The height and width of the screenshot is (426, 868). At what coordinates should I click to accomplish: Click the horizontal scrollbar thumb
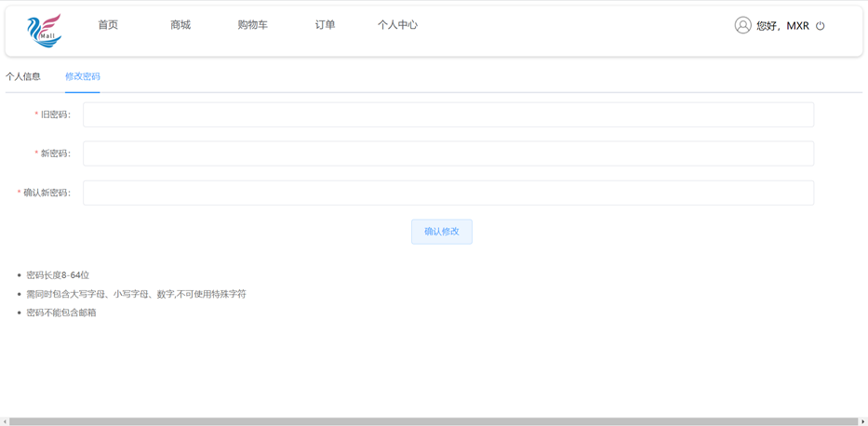(434, 421)
